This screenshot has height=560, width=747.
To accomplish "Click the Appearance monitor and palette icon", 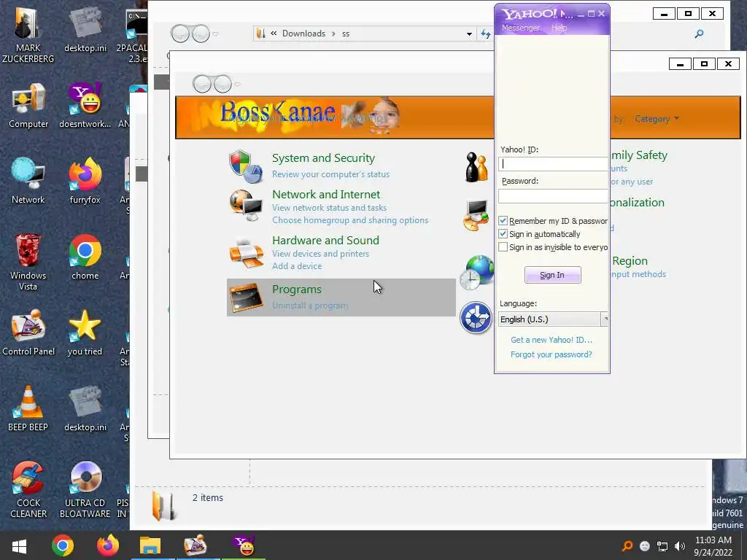I will pos(476,216).
